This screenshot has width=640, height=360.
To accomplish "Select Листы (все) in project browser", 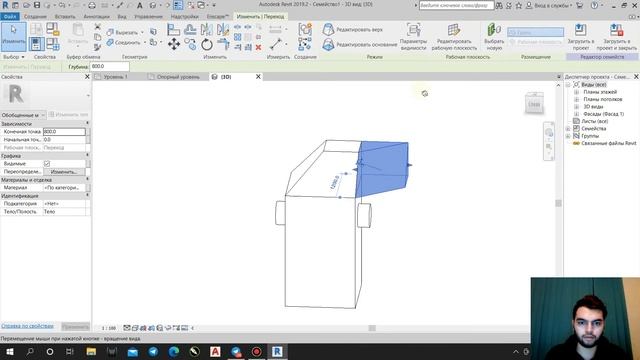I will [595, 121].
